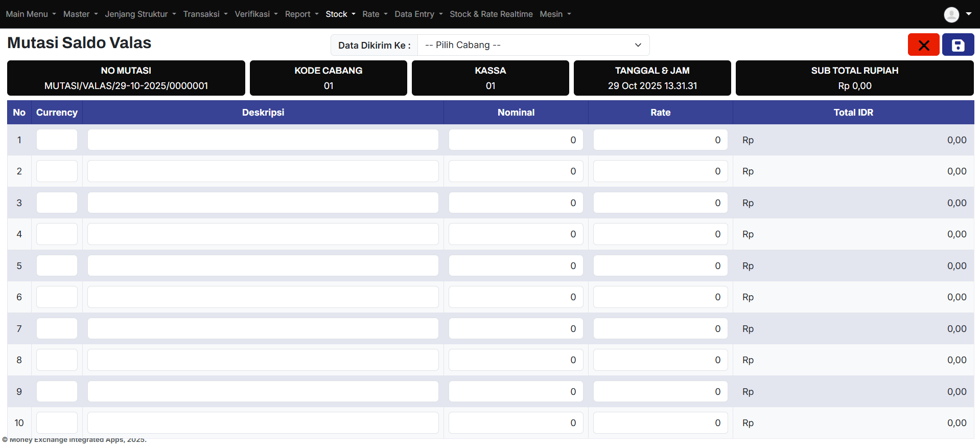Focus the Deskripsi field in row 3
The width and height of the screenshot is (980, 444).
[263, 203]
